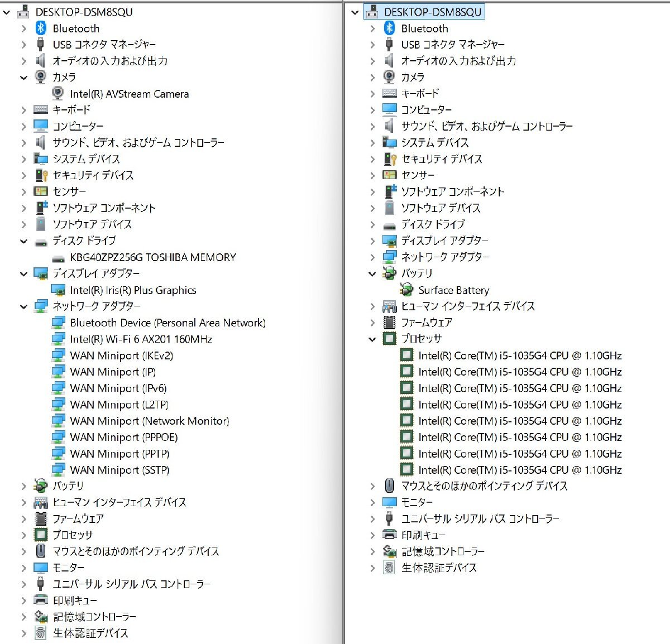The image size is (670, 644).
Task: Select DESKTOP-DSM8SQU root in left tree
Action: pos(84,12)
